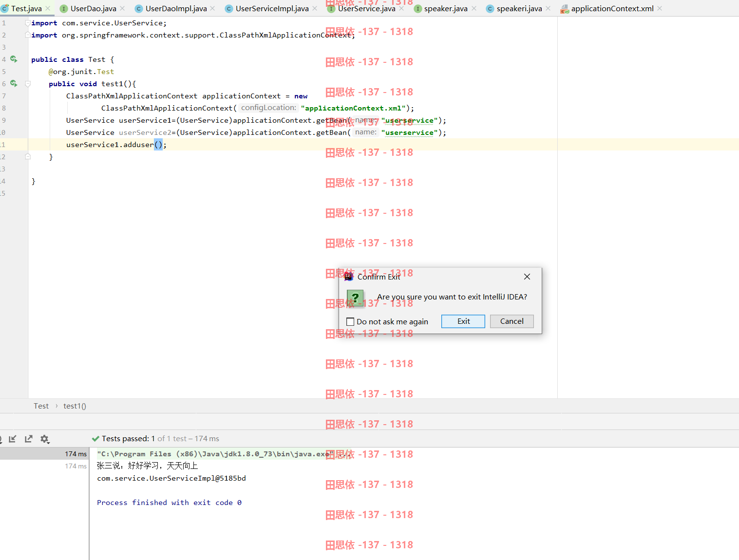Open the speaker.java tab
The height and width of the screenshot is (560, 739).
tap(446, 8)
